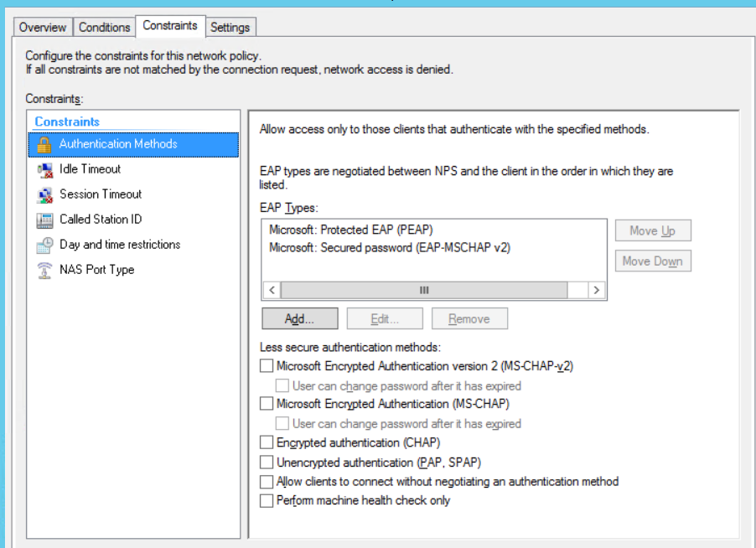Select Microsoft: Protected EAP (PEAP) entry
This screenshot has width=756, height=548.
(351, 230)
